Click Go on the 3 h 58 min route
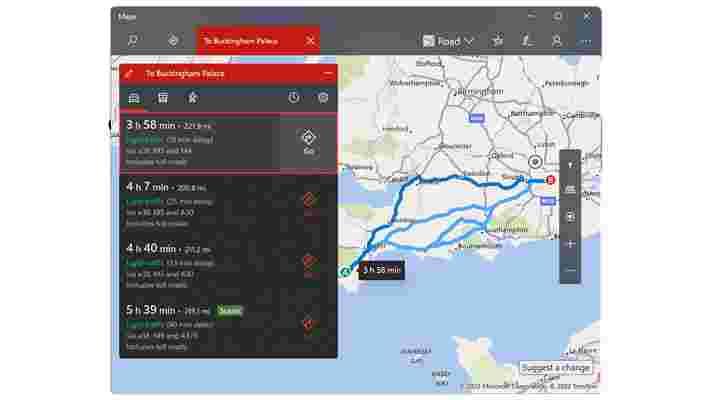The height and width of the screenshot is (400, 711). click(308, 142)
